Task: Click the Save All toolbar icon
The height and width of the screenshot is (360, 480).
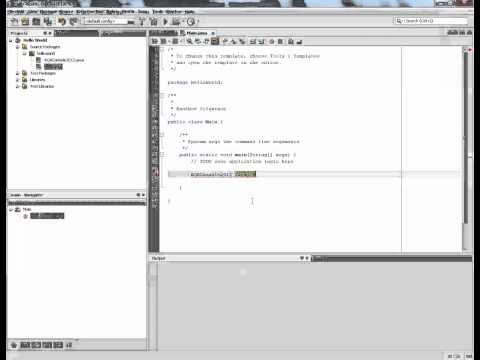Action: pos(48,22)
